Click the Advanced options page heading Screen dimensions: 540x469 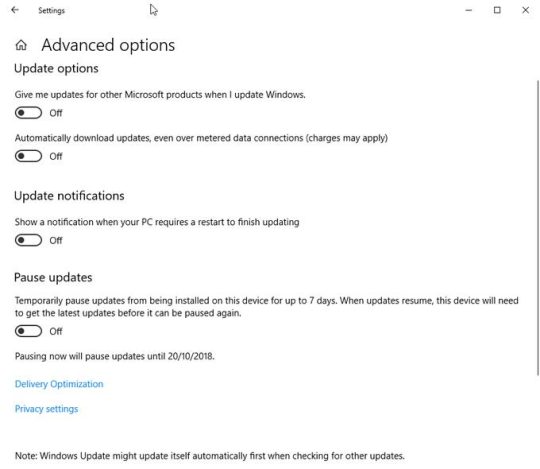pyautogui.click(x=108, y=45)
